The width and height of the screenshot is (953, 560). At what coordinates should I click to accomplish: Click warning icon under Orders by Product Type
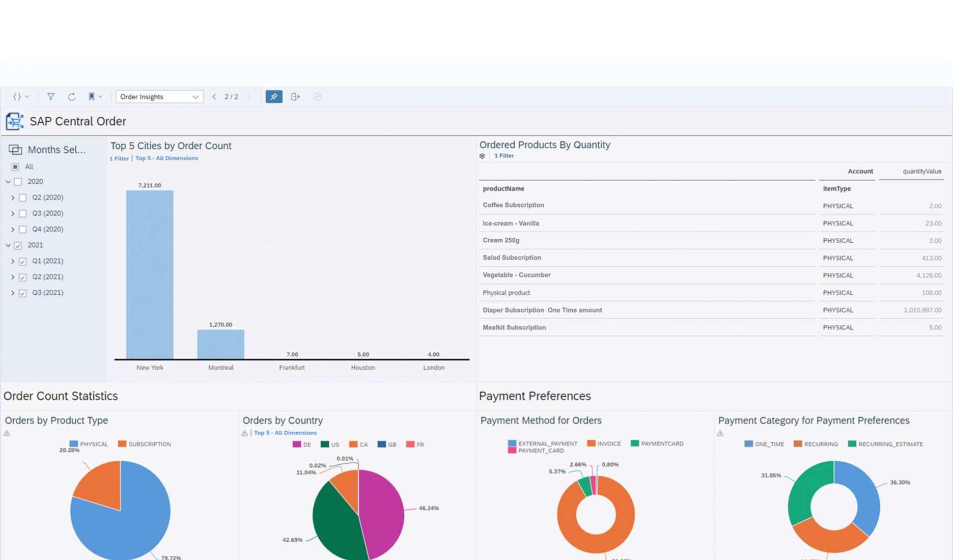pyautogui.click(x=7, y=433)
